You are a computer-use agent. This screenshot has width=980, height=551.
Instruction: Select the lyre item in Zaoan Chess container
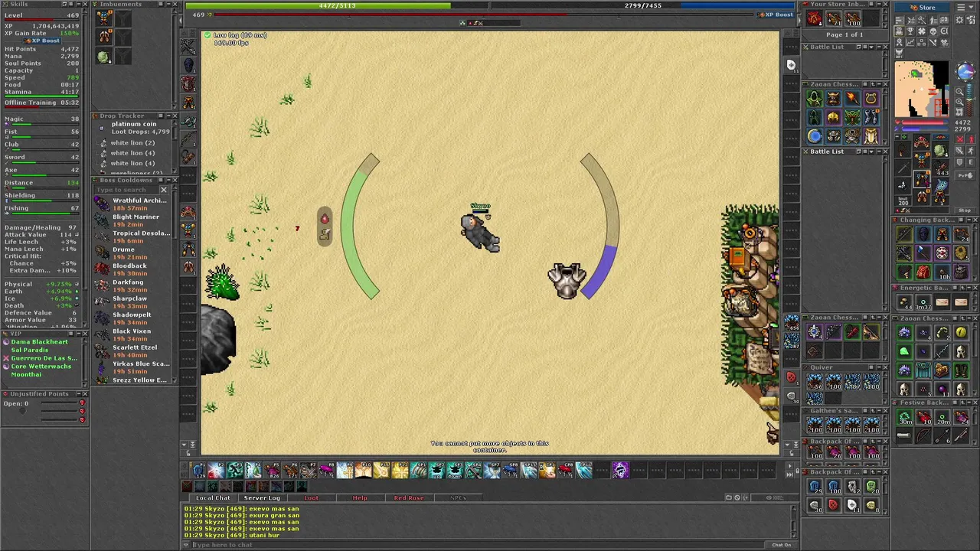(x=871, y=98)
